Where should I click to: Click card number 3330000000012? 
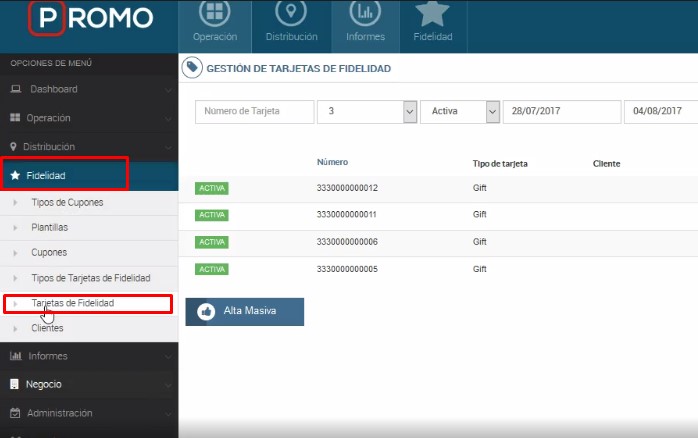(347, 188)
